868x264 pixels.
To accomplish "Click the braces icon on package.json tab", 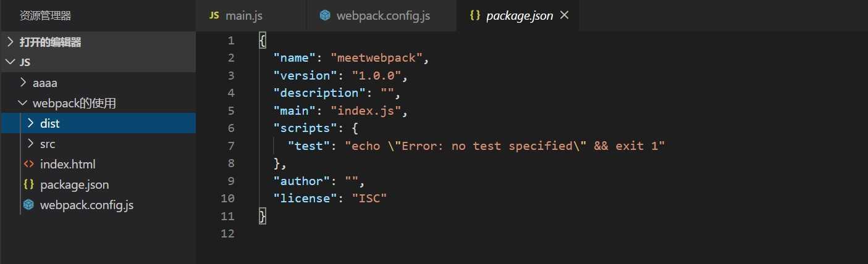I will [474, 15].
